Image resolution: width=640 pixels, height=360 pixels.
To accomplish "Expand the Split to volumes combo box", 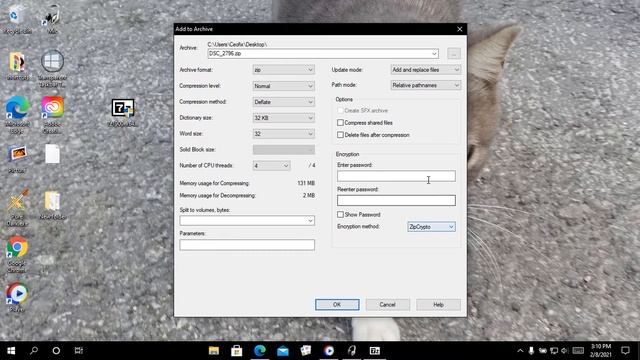I will pyautogui.click(x=310, y=221).
